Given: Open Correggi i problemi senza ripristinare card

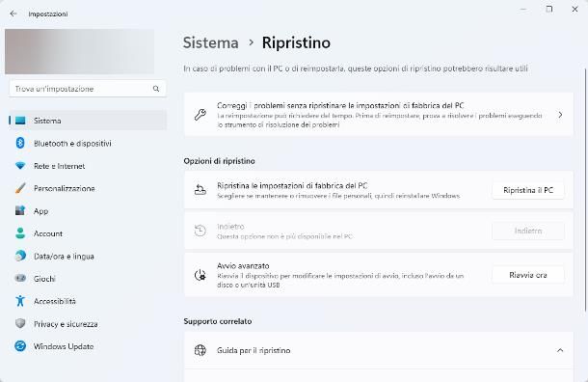Looking at the screenshot, I should [379, 115].
